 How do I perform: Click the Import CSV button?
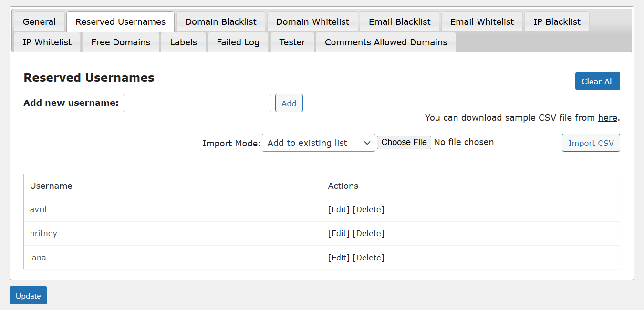pyautogui.click(x=591, y=143)
